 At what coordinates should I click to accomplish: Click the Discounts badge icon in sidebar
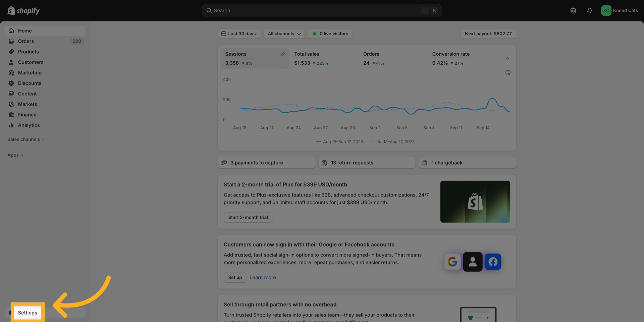[11, 83]
